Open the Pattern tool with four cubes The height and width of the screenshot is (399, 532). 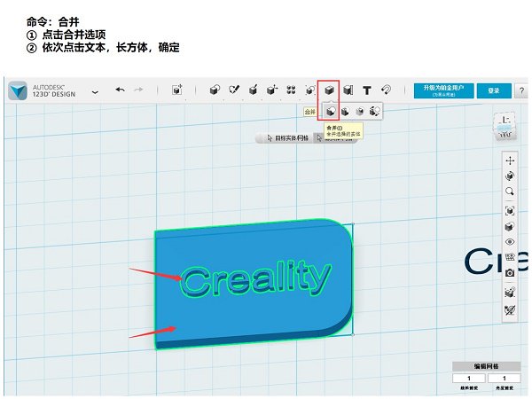pos(291,90)
